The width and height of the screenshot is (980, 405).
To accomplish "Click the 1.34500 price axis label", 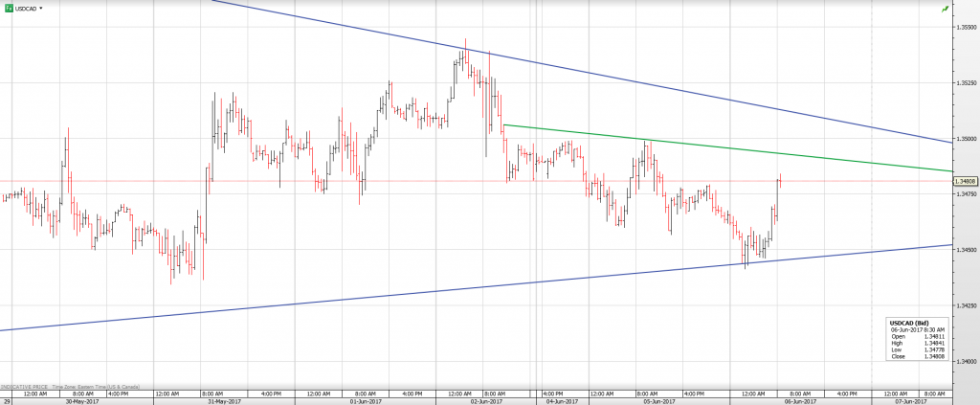I will [965, 250].
